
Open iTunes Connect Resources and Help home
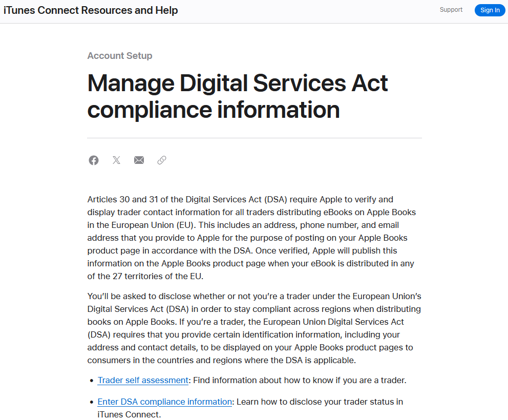coord(91,10)
